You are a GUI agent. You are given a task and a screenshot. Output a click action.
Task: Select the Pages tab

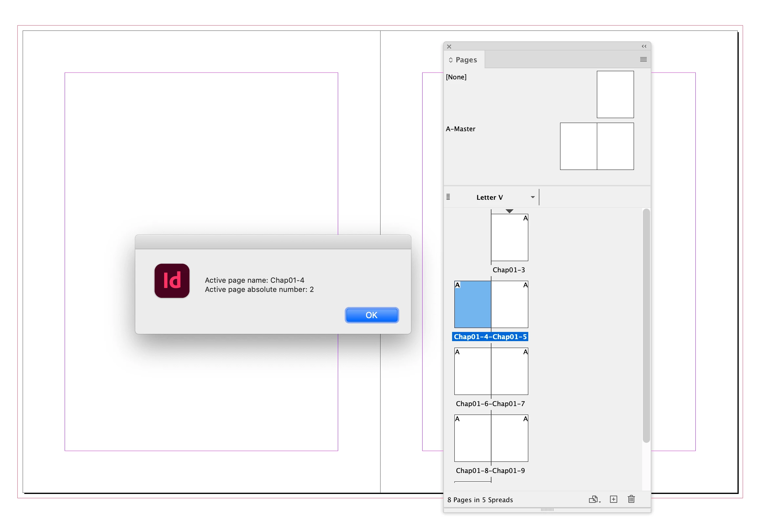click(466, 60)
